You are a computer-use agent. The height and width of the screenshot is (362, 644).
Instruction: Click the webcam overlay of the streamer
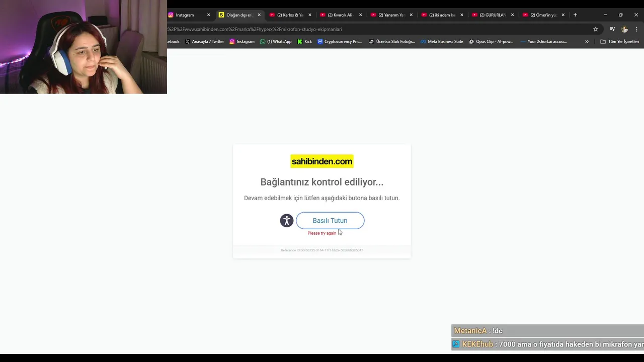[84, 47]
